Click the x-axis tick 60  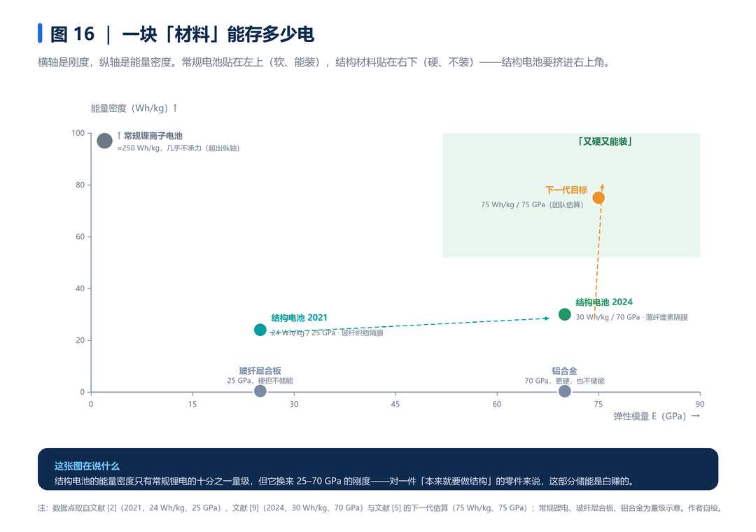tap(497, 404)
